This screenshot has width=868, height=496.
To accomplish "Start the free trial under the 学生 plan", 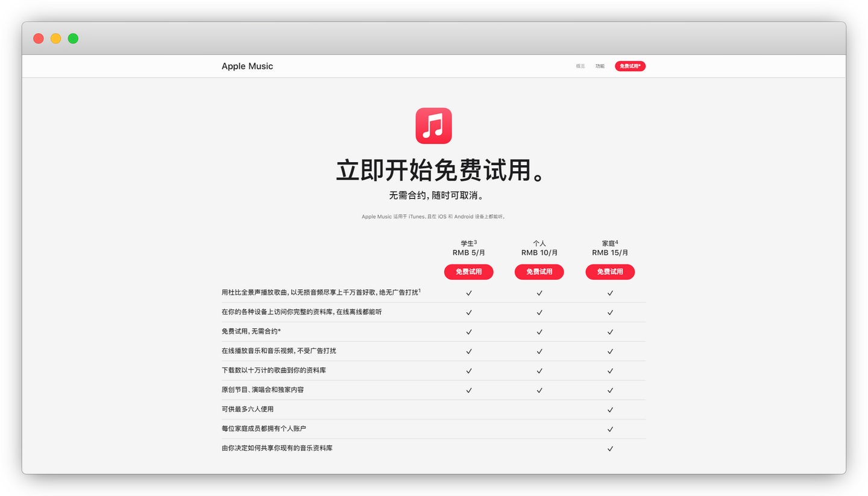I will click(468, 272).
